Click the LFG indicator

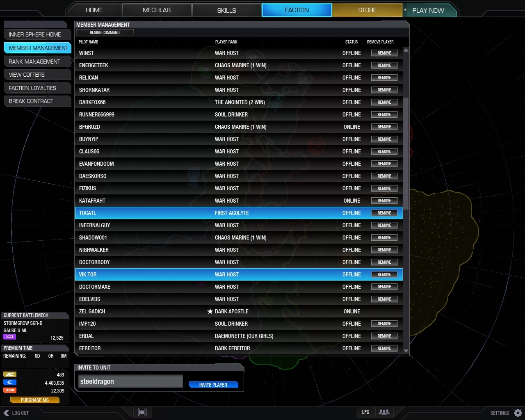click(365, 412)
